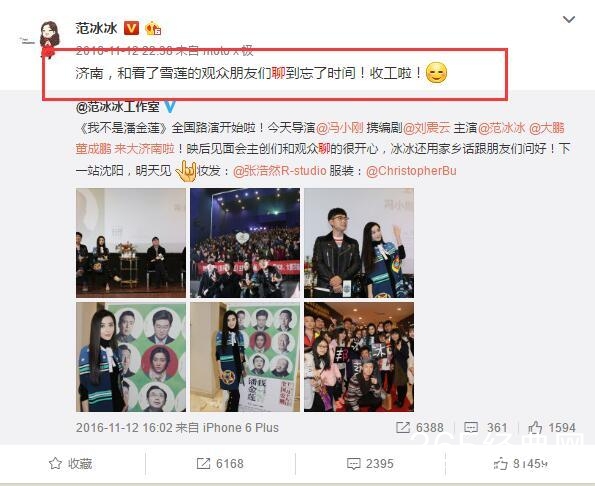
Task: Open the post options chevron menu
Action: 568,19
